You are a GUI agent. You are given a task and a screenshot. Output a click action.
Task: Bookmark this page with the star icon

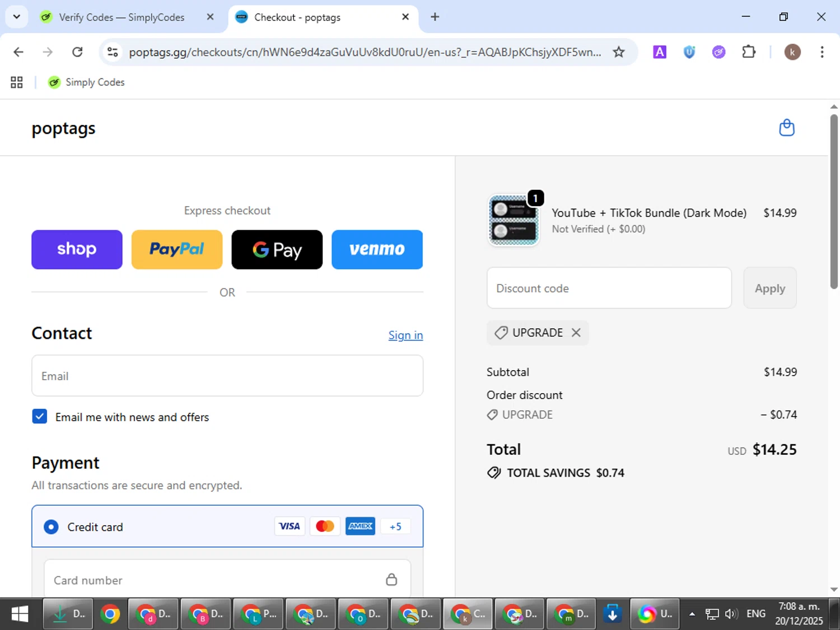618,52
